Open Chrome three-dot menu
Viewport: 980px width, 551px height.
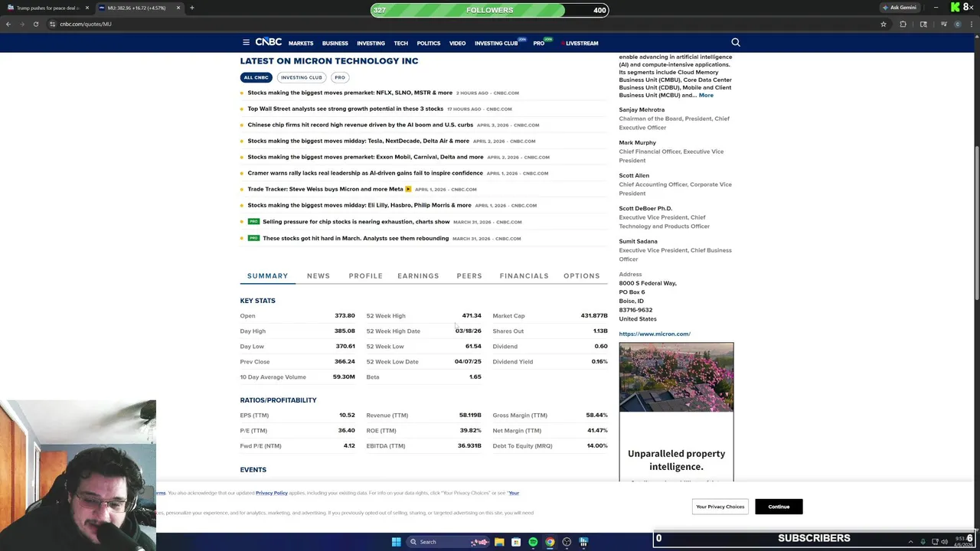971,24
